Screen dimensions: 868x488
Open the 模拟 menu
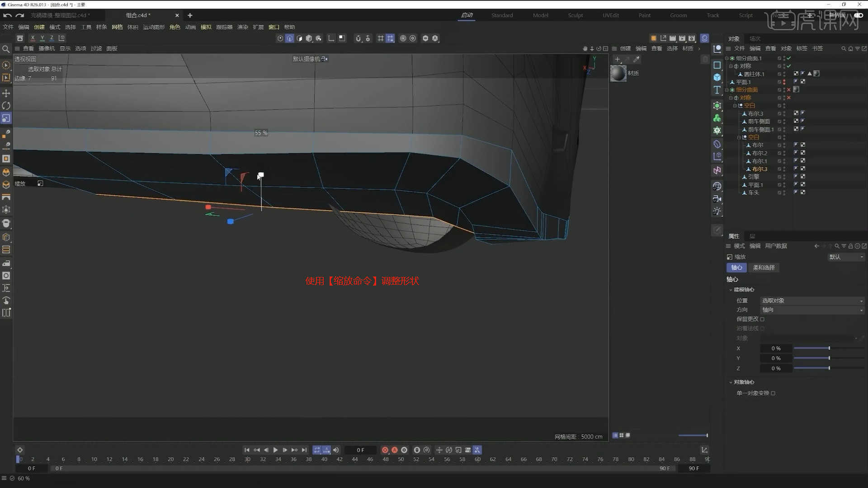[x=206, y=27]
